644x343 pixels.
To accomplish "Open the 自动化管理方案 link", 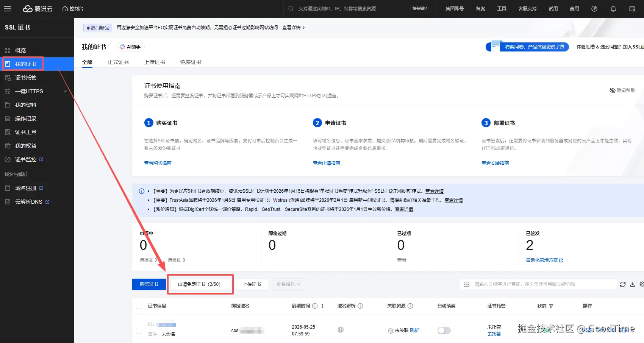I will click(x=544, y=260).
